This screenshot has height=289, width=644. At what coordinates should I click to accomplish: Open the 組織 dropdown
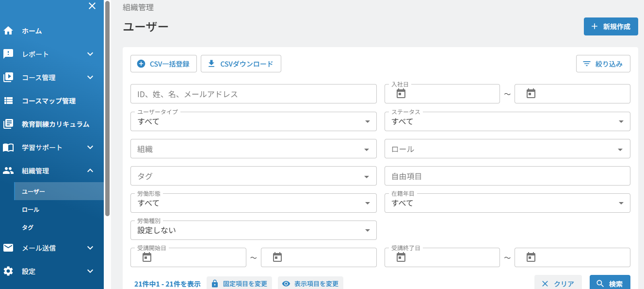pos(254,149)
